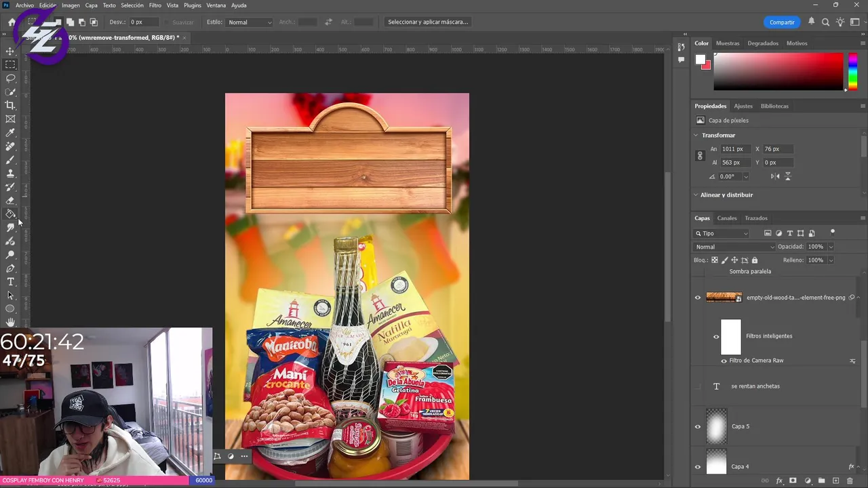
Task: Select the Clone Stamp tool
Action: point(10,173)
